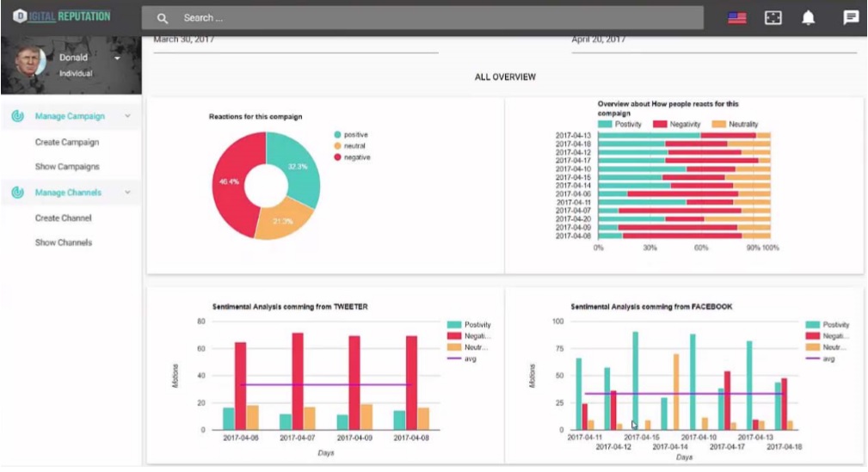Open the dropdown arrow next to Donald
This screenshot has width=868, height=472.
click(x=117, y=58)
